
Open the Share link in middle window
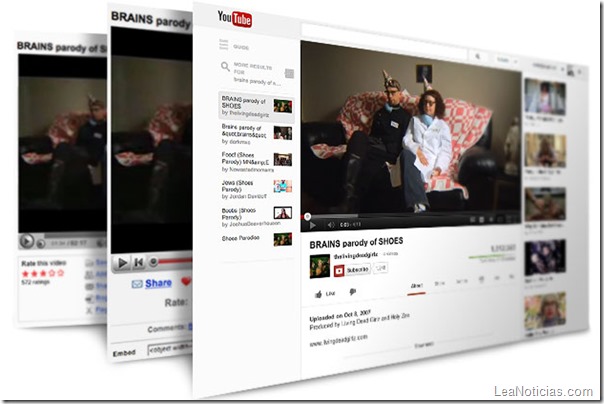point(158,283)
